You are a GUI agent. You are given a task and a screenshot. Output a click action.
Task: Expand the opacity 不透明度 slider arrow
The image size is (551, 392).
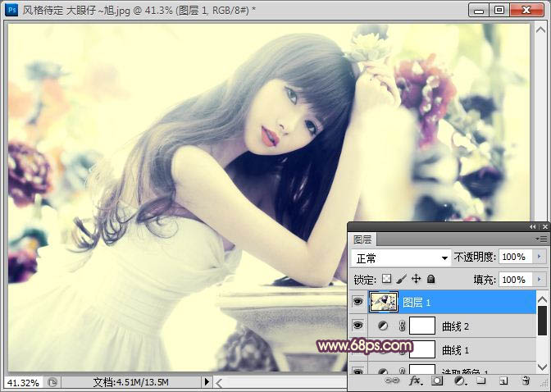click(539, 258)
